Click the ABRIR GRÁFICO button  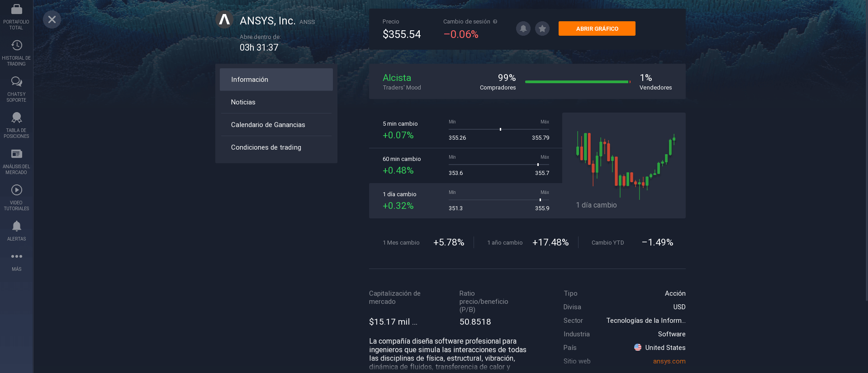[x=597, y=28]
